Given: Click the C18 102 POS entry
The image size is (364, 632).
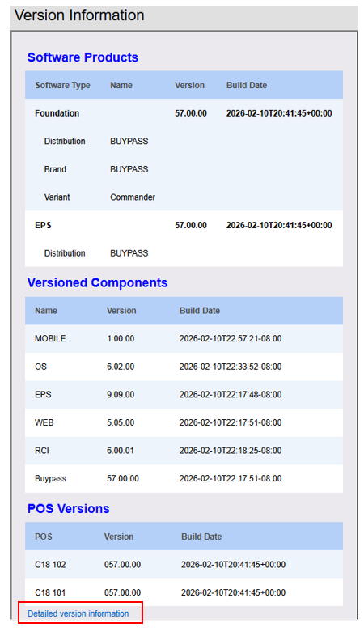Looking at the screenshot, I should tap(50, 564).
